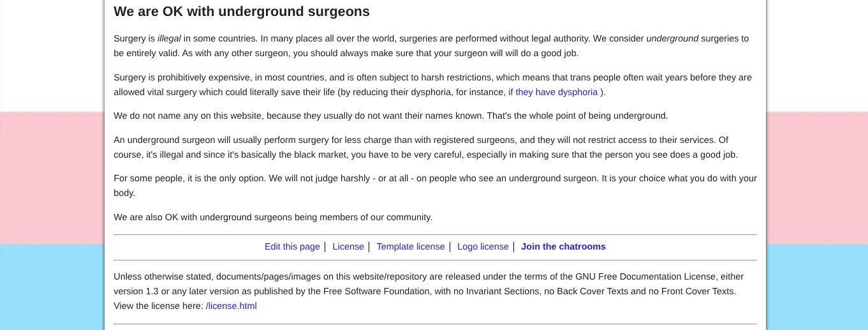Open the "if they have dysphoria" link
This screenshot has width=868, height=330.
coord(552,92)
